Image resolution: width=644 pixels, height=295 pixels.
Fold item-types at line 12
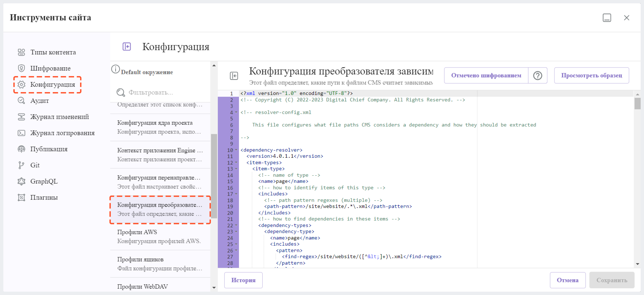[x=236, y=162]
